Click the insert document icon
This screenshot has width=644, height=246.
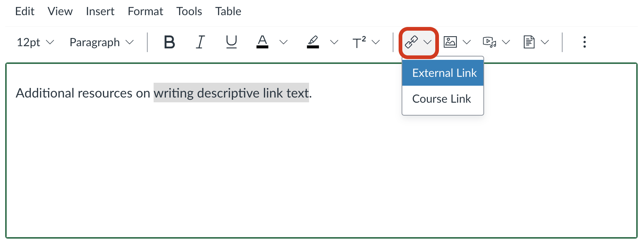click(x=529, y=42)
